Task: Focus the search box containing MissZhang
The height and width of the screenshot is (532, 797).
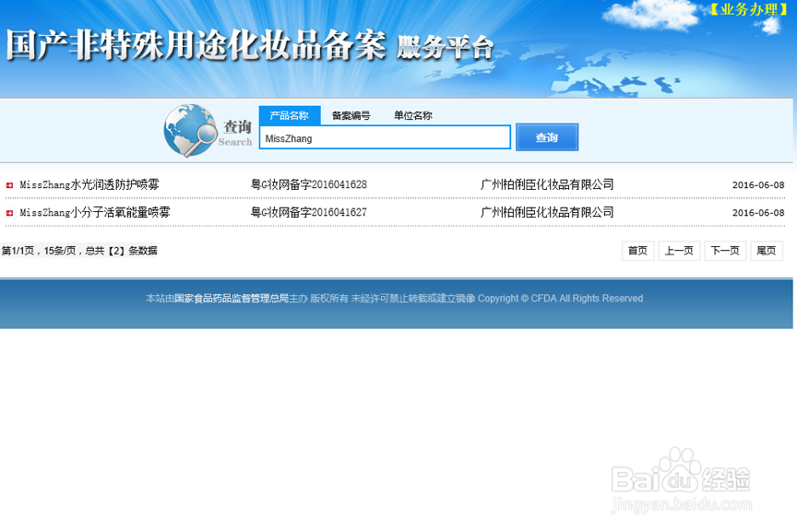Action: [385, 137]
